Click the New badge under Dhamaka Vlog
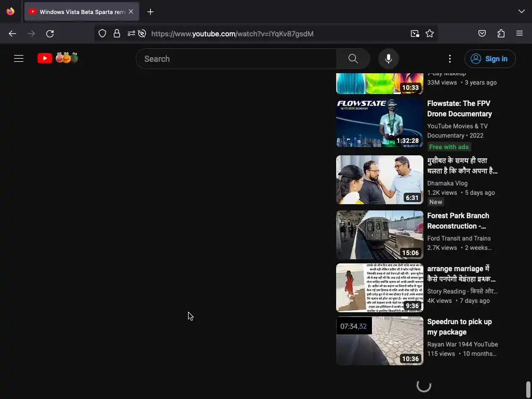 (436, 202)
